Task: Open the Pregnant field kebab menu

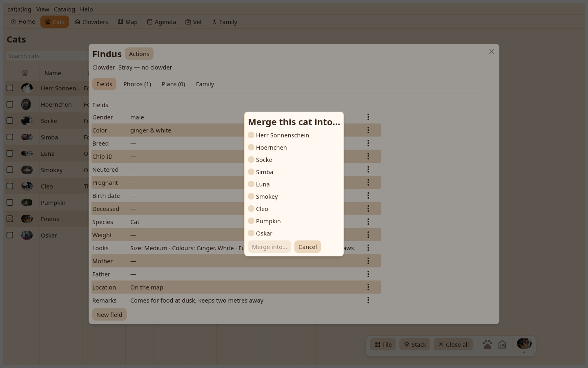Action: tap(368, 182)
